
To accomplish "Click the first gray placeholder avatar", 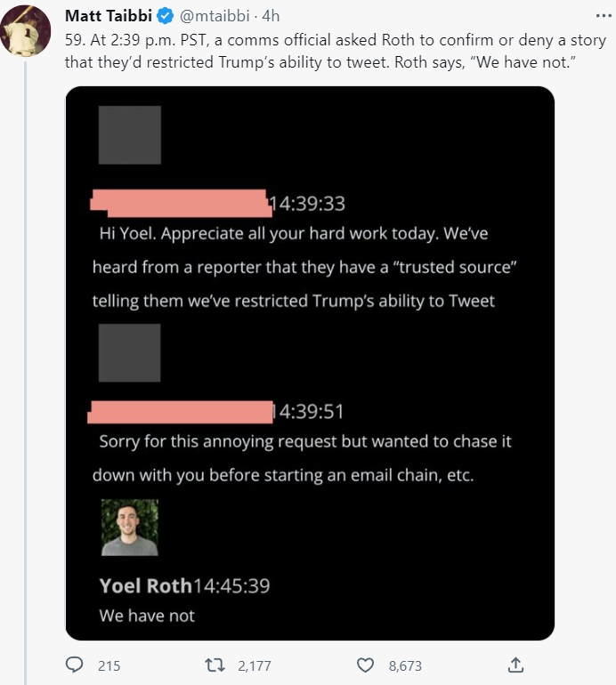I will coord(130,135).
